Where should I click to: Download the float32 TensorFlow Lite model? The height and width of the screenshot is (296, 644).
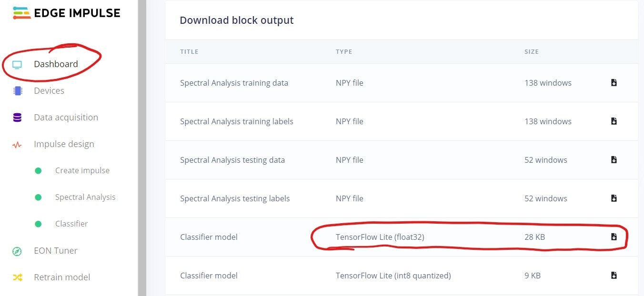[x=614, y=237]
